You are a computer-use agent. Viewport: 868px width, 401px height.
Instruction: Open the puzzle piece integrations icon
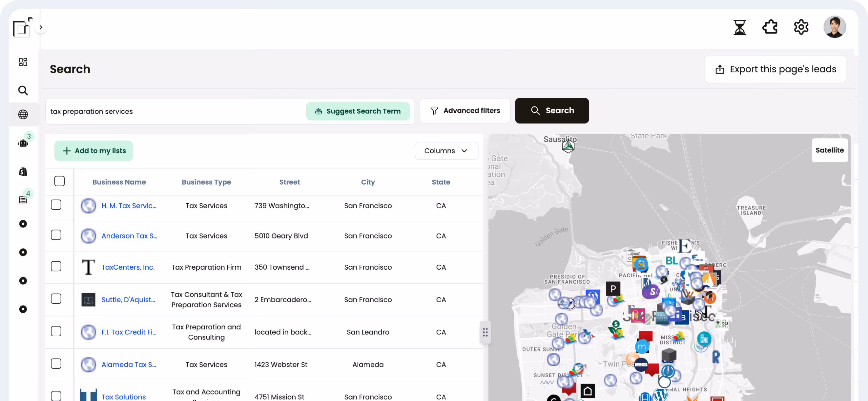pyautogui.click(x=770, y=27)
